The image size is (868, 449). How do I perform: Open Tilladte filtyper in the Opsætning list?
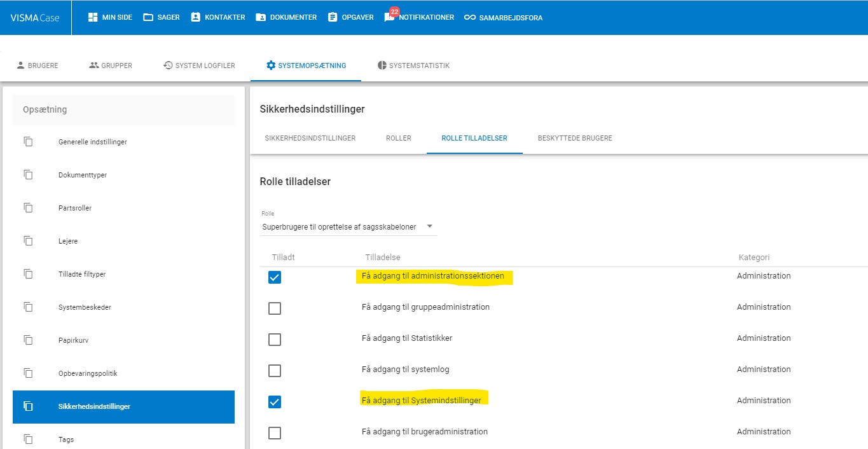(x=123, y=274)
